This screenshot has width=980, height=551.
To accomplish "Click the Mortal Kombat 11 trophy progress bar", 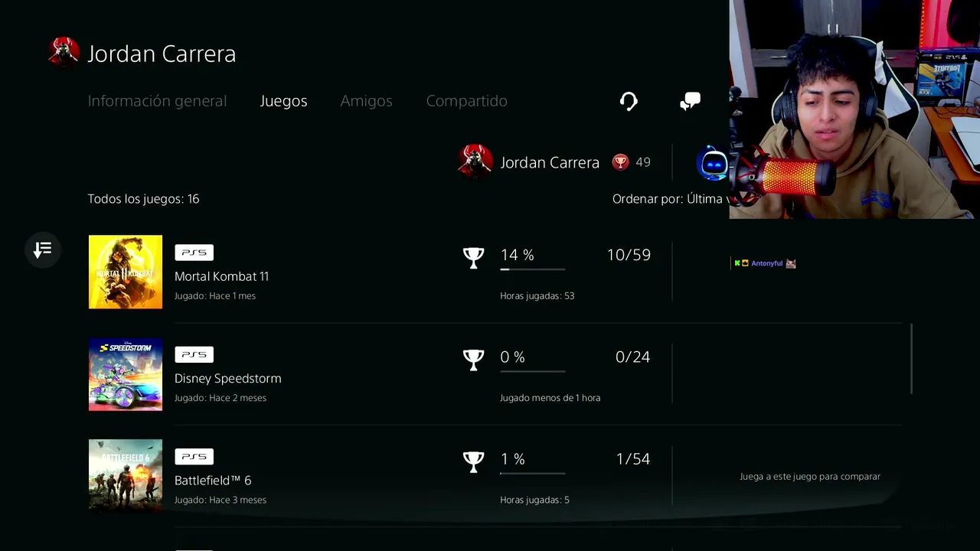I will (x=533, y=269).
